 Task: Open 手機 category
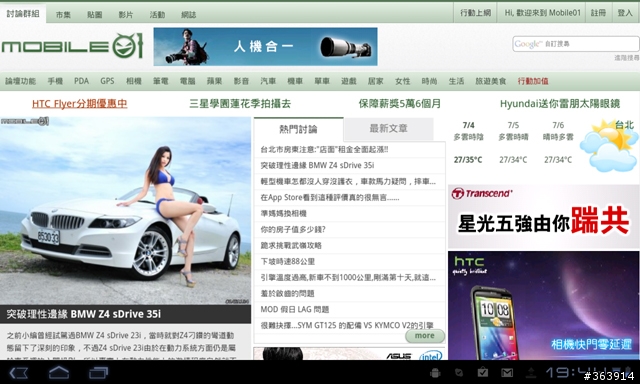pos(55,81)
